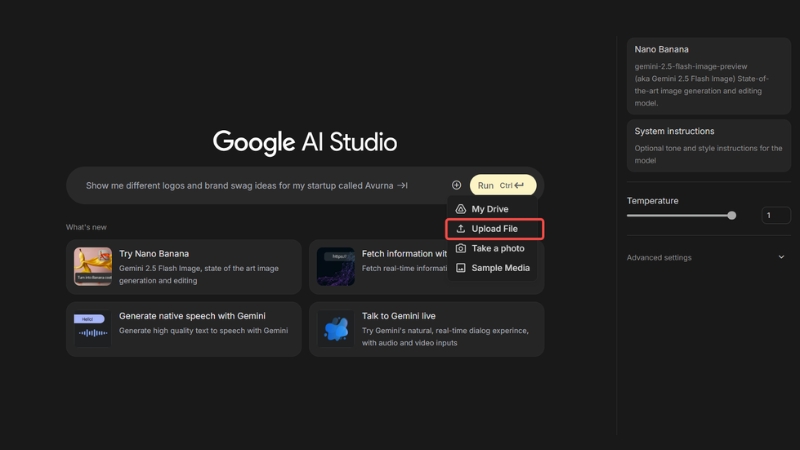800x450 pixels.
Task: Click the upload arrow icon in menu
Action: pyautogui.click(x=461, y=229)
